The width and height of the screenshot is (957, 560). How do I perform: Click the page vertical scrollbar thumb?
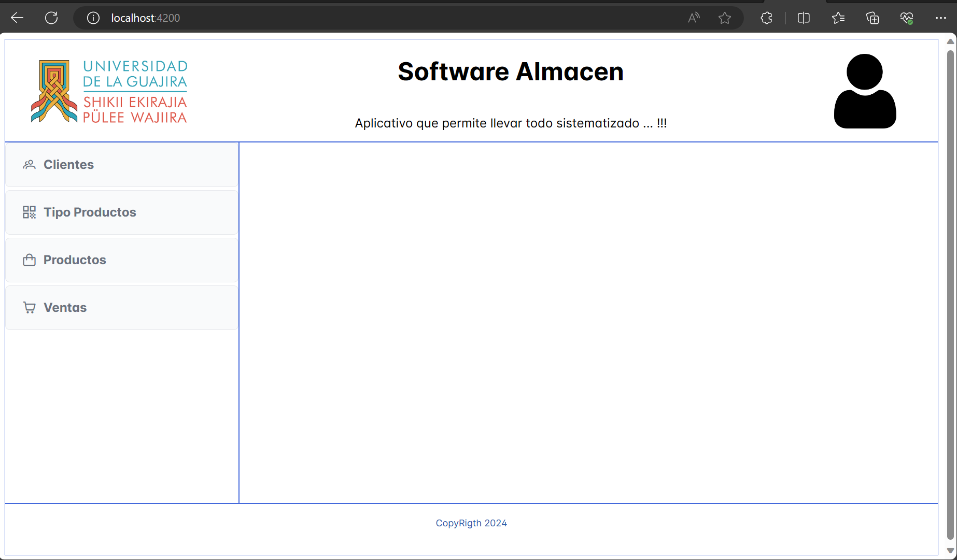click(x=950, y=295)
